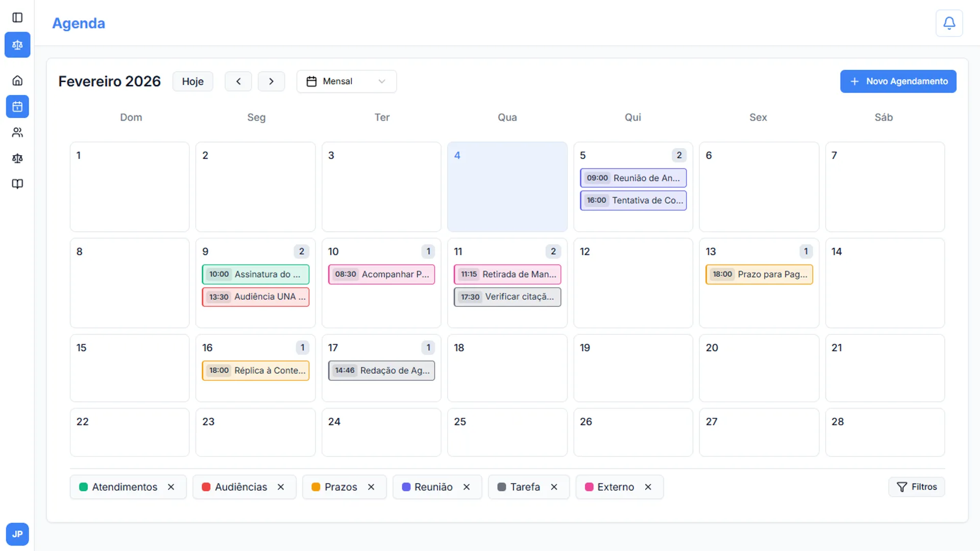Open the Audiência UNA event on day 9

pyautogui.click(x=255, y=296)
